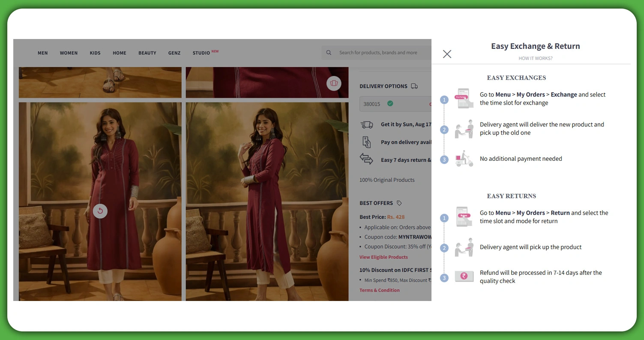The width and height of the screenshot is (644, 340).
Task: Close the Easy Exchange & Return panel
Action: pyautogui.click(x=447, y=54)
